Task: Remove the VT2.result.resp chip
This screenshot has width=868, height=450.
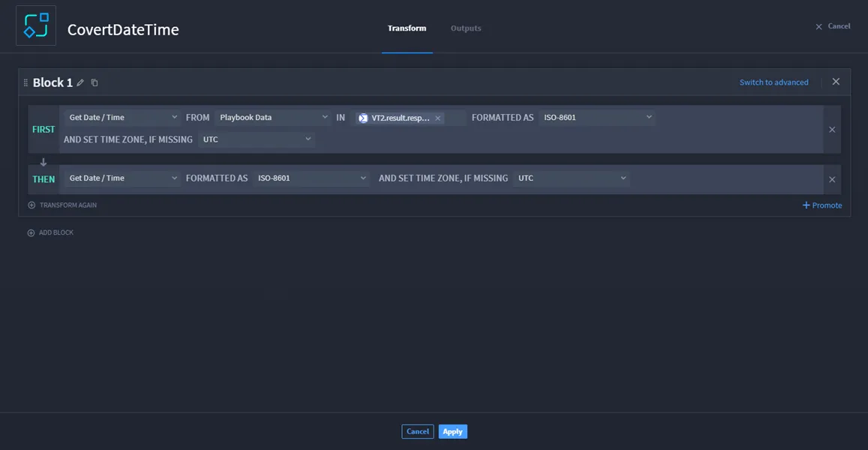Action: (x=438, y=118)
